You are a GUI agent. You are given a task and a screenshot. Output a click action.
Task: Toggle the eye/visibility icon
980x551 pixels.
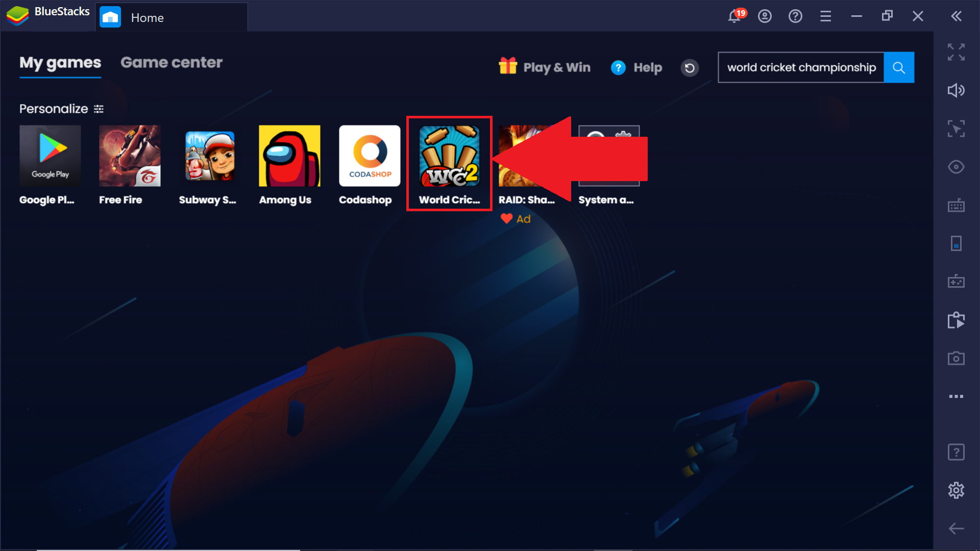(957, 167)
